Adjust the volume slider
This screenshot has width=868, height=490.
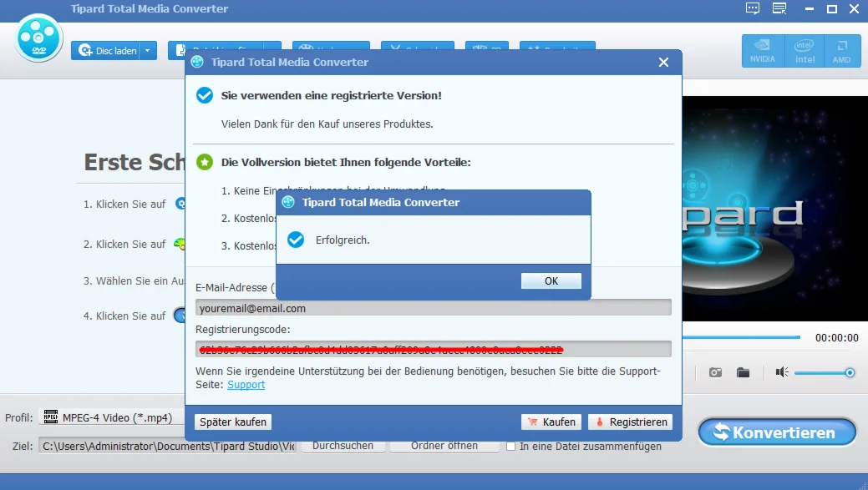click(825, 373)
